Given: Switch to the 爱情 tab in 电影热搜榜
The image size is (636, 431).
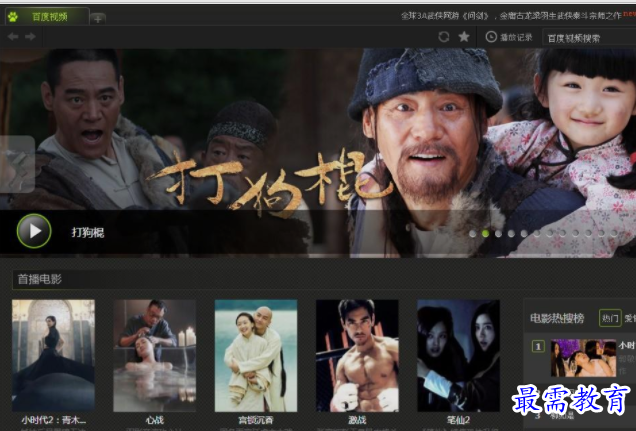Looking at the screenshot, I should 630,318.
